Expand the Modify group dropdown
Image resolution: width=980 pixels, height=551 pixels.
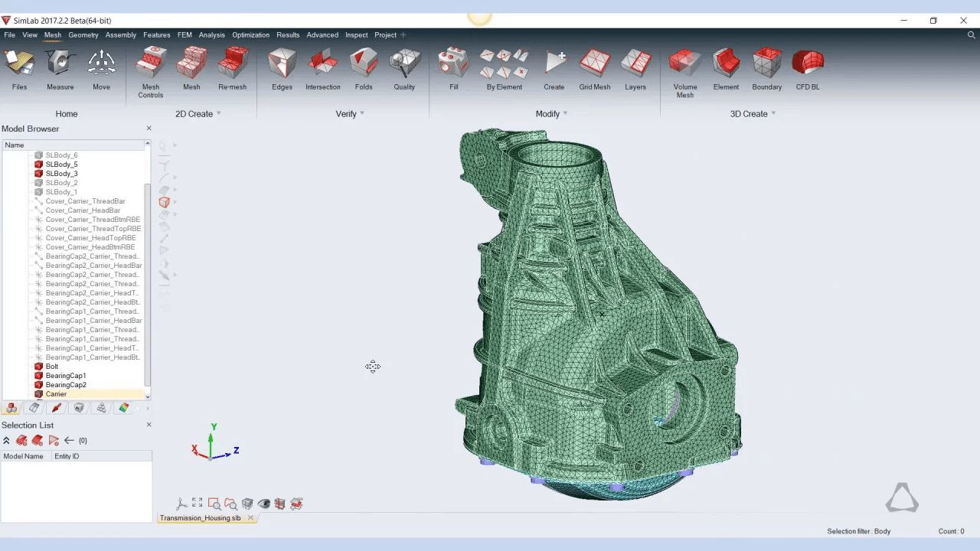coord(565,114)
